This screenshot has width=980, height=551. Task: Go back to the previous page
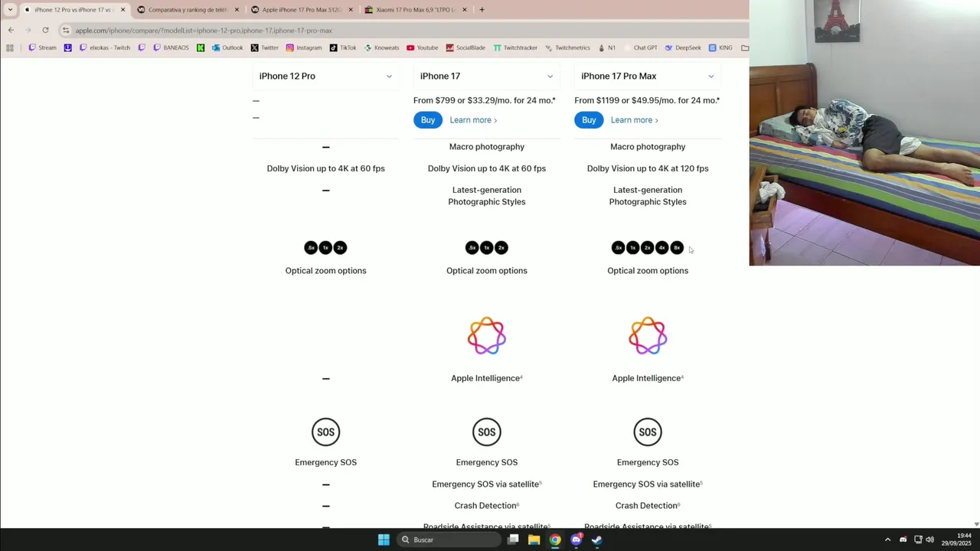(11, 30)
